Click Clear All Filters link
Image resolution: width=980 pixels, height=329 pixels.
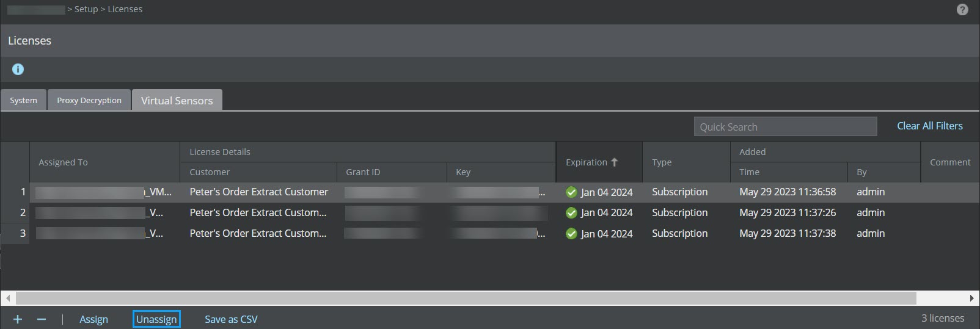click(x=930, y=126)
